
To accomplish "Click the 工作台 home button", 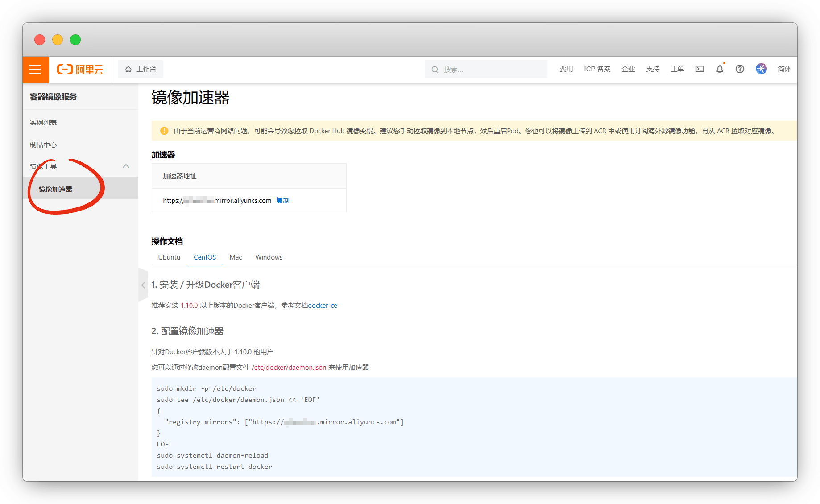I will [x=141, y=69].
